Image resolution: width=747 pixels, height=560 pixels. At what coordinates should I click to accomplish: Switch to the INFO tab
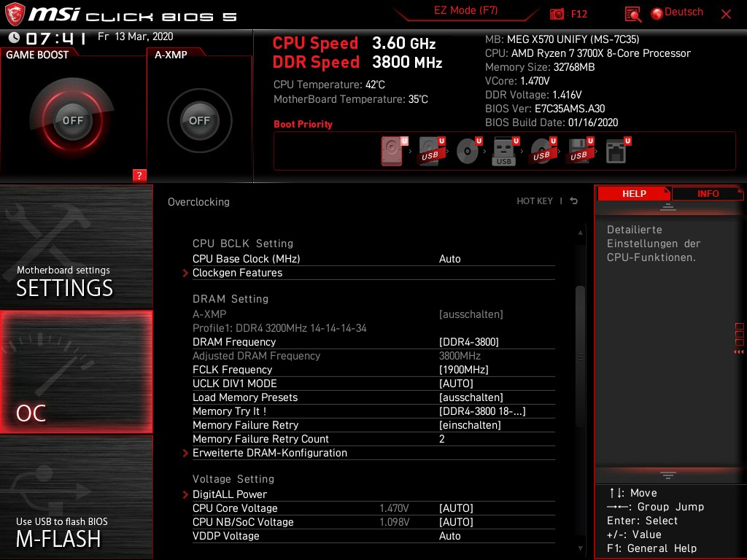click(708, 193)
